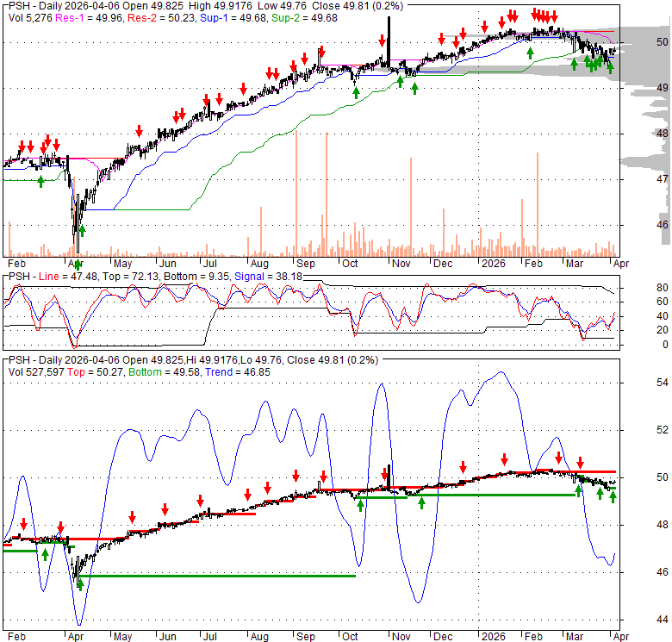Select the 2026 marker on top chart's time axis
Screen dimensions: 672x642
[493, 263]
